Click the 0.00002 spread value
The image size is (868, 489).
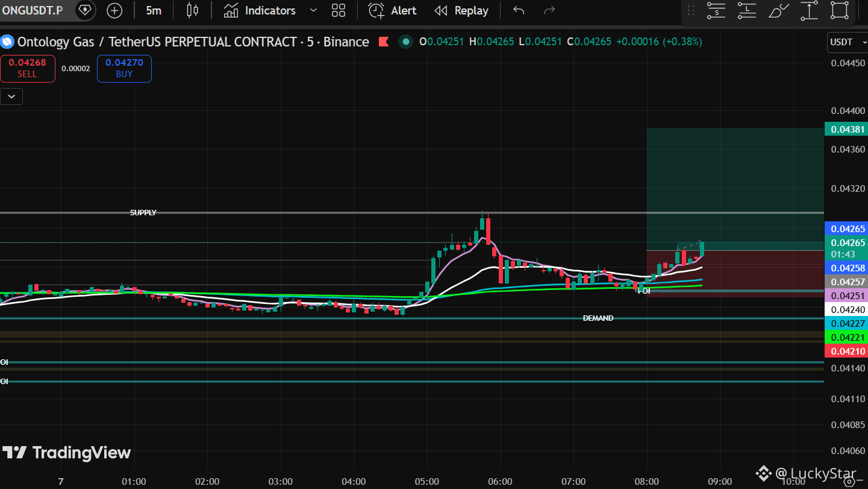76,69
